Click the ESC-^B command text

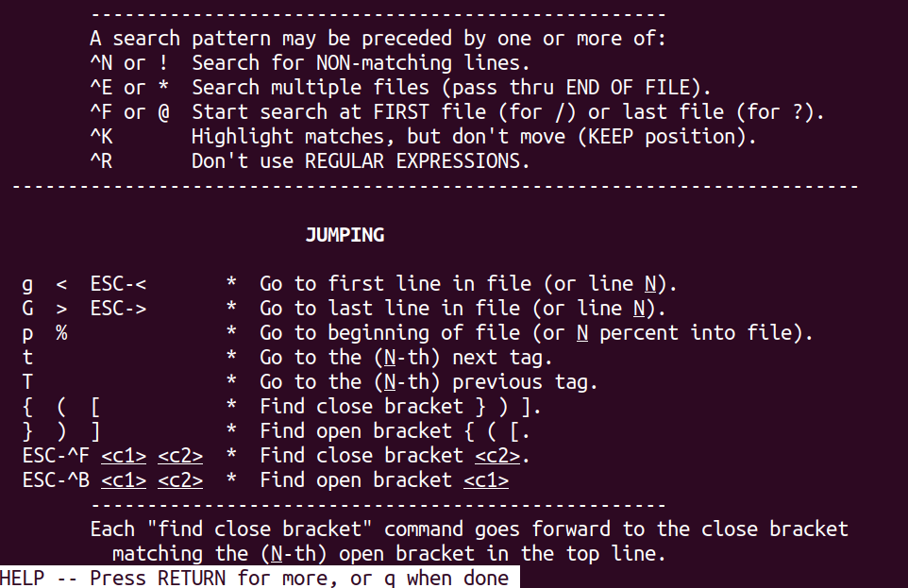tap(56, 480)
